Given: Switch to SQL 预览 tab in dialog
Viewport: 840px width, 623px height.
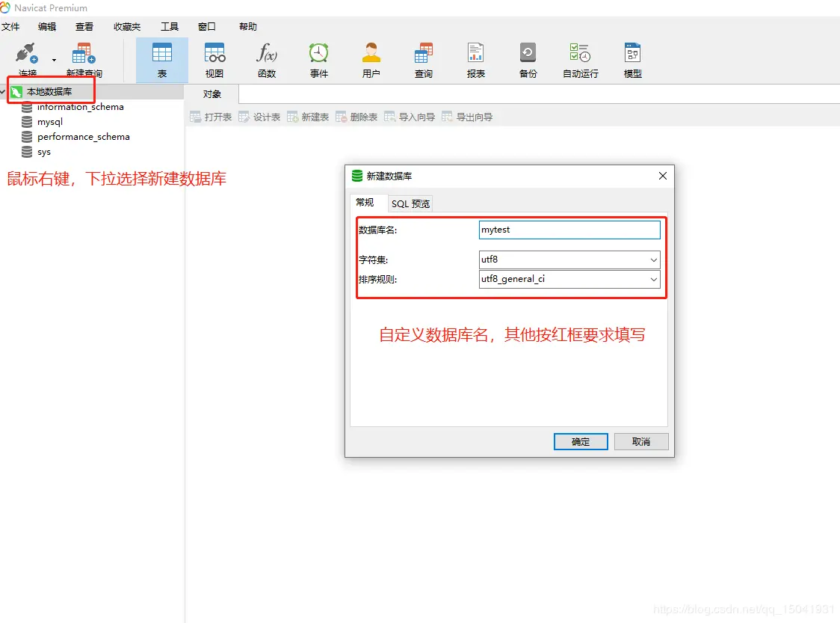Looking at the screenshot, I should pyautogui.click(x=410, y=203).
